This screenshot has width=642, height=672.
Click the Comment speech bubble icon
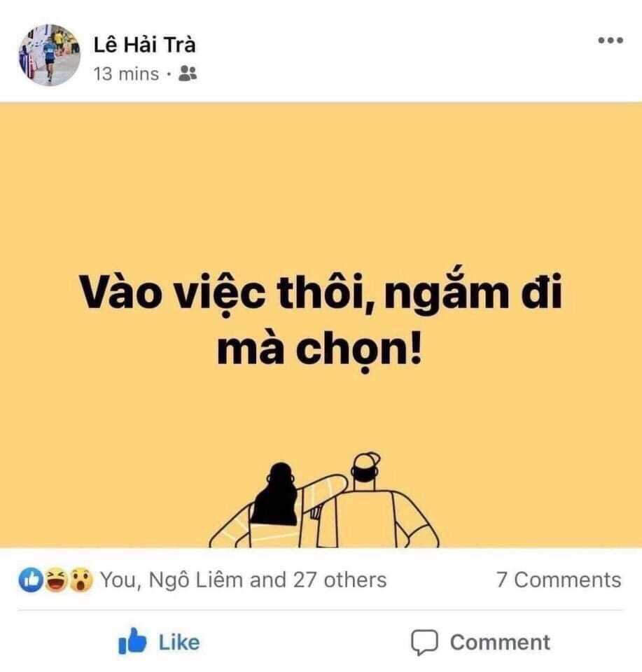tap(424, 643)
